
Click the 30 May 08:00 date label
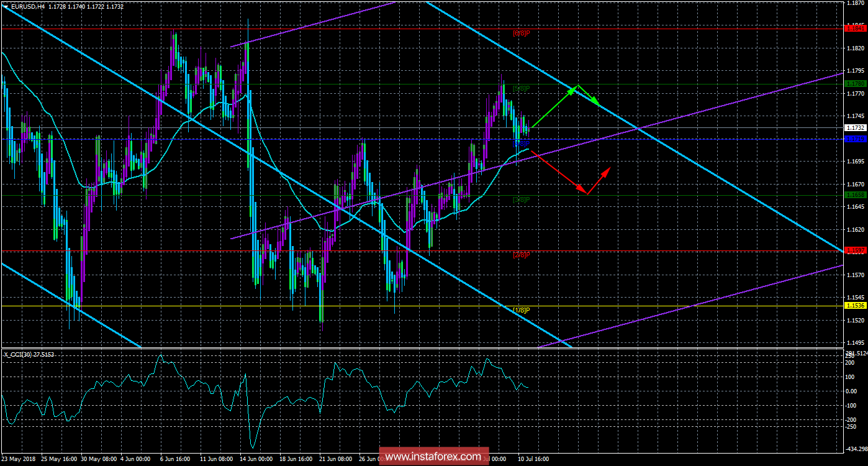pyautogui.click(x=97, y=459)
